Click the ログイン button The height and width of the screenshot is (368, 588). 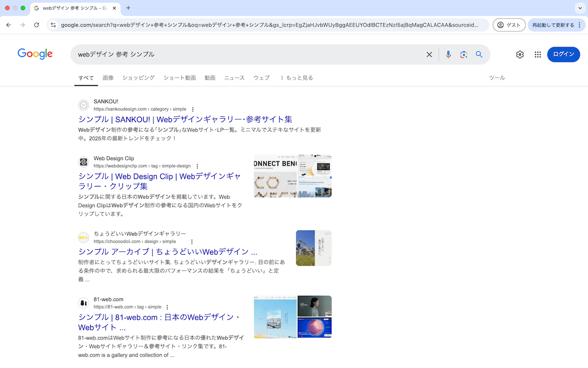coord(563,54)
